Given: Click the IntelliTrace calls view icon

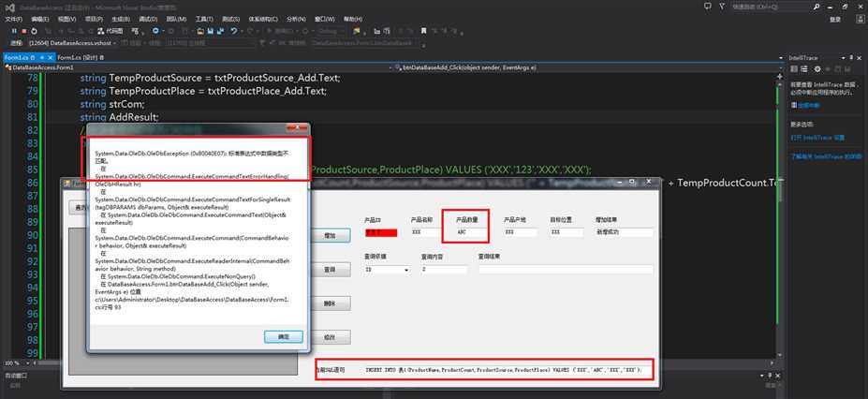Looking at the screenshot, I should [805, 69].
